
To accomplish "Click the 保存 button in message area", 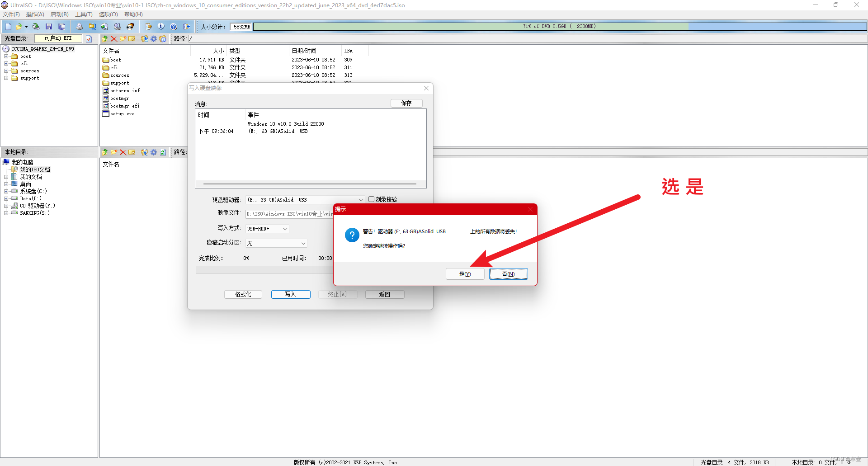I will pos(406,103).
